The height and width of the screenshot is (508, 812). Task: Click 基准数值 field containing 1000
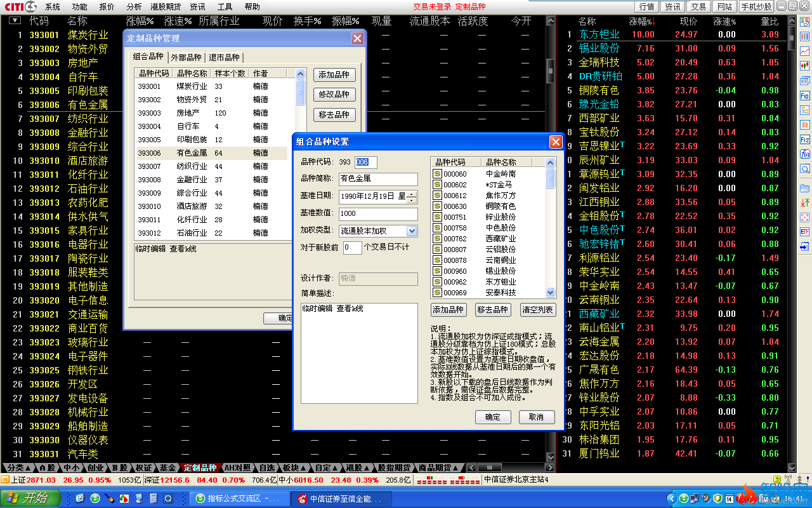[x=378, y=214]
